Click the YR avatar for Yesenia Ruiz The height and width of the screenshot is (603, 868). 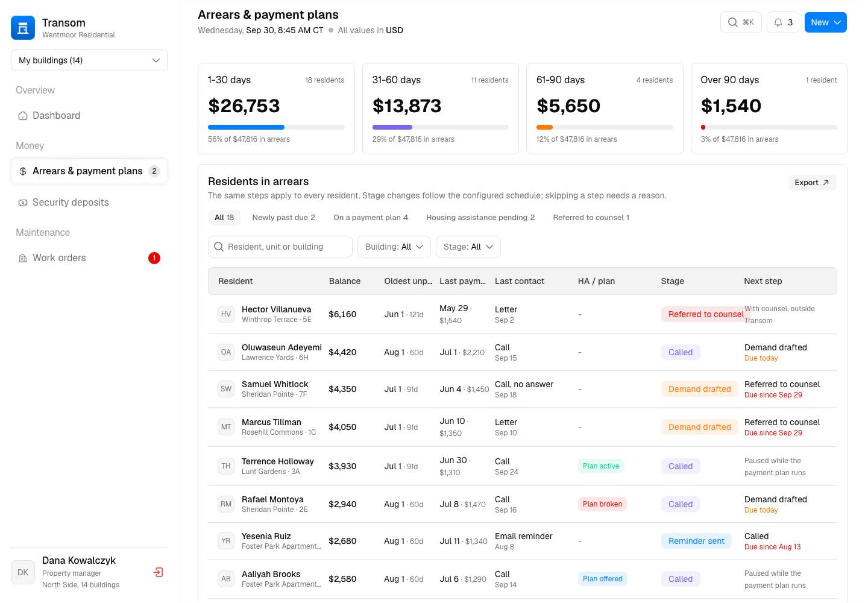(x=226, y=541)
